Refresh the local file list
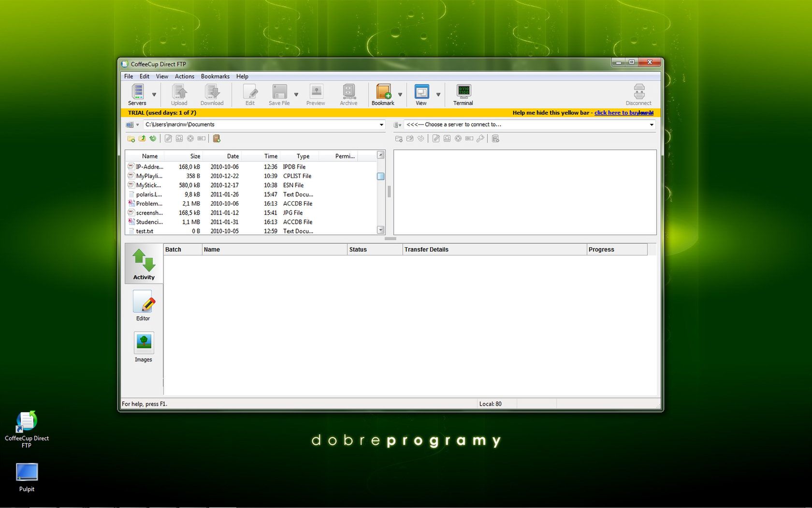812x508 pixels. point(153,138)
